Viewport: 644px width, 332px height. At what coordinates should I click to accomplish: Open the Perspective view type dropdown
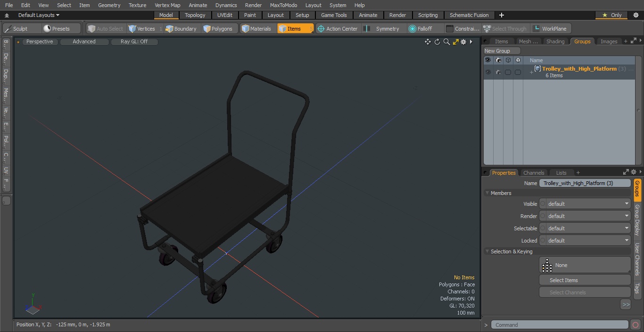(x=40, y=42)
